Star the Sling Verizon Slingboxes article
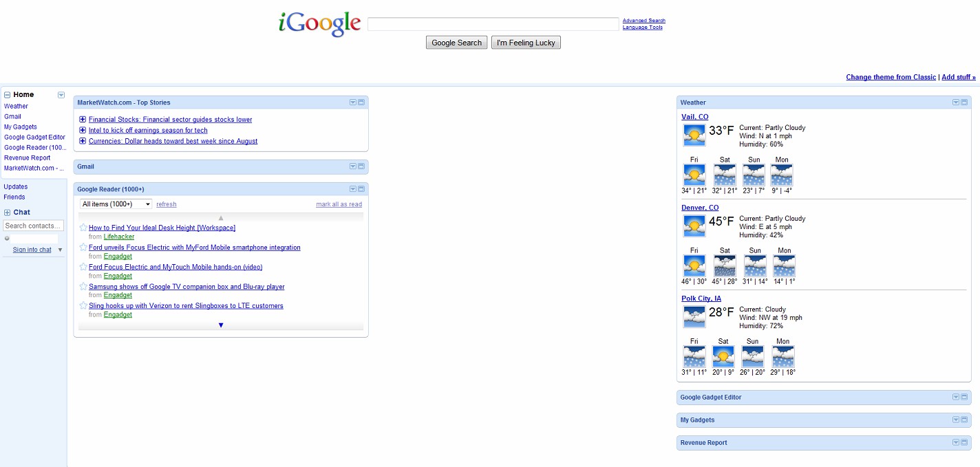This screenshot has width=980, height=467. (x=83, y=305)
